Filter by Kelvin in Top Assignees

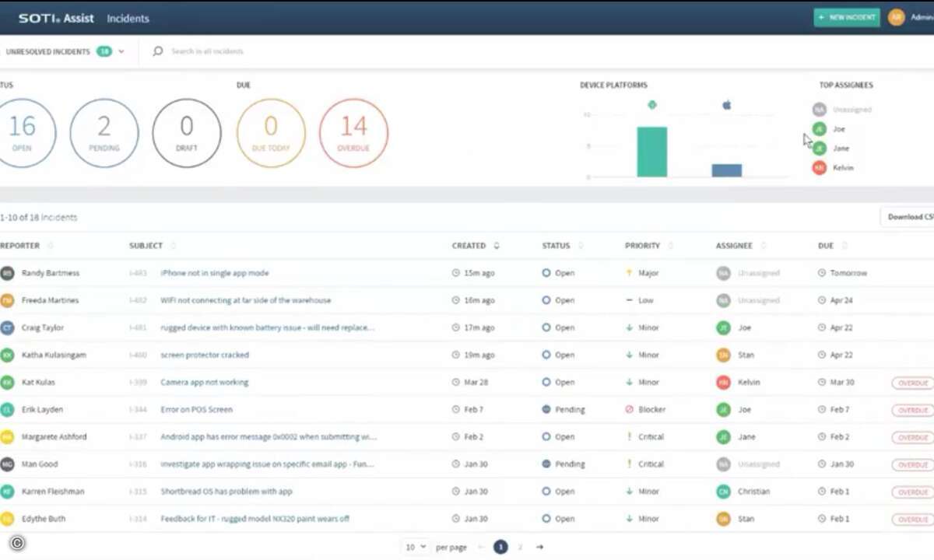[833, 168]
